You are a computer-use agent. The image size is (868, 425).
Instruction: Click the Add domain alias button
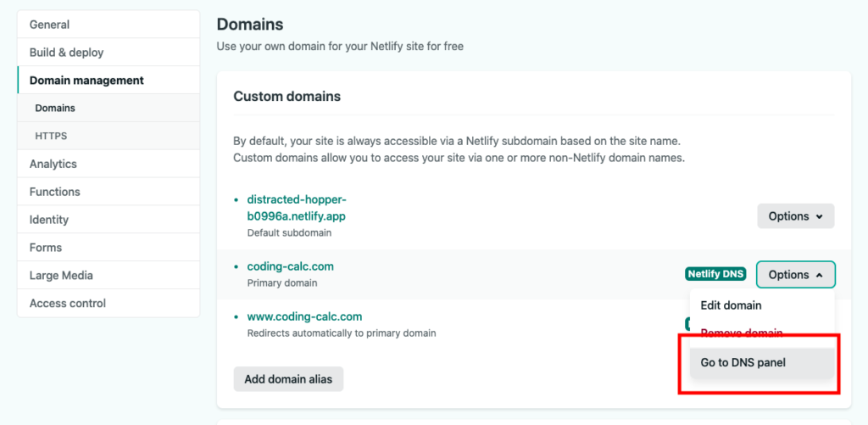coord(288,379)
